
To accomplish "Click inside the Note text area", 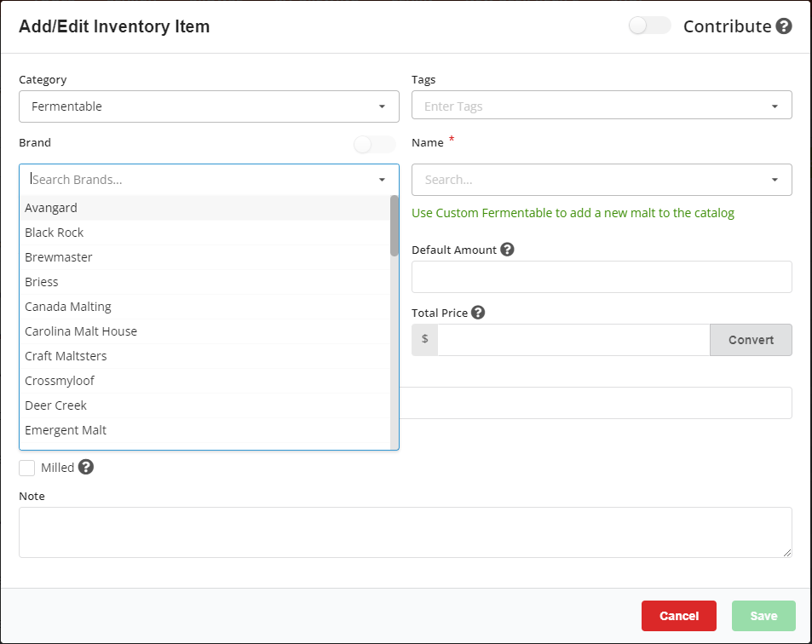I will tap(405, 532).
